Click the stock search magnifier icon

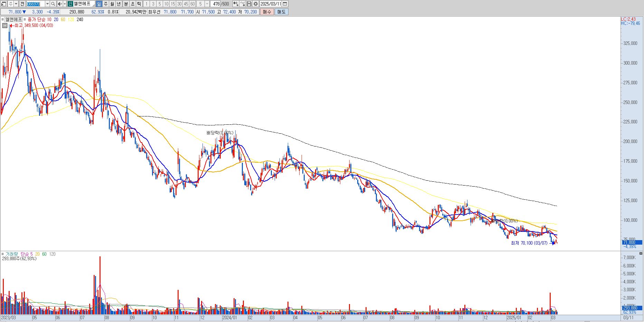point(53,4)
